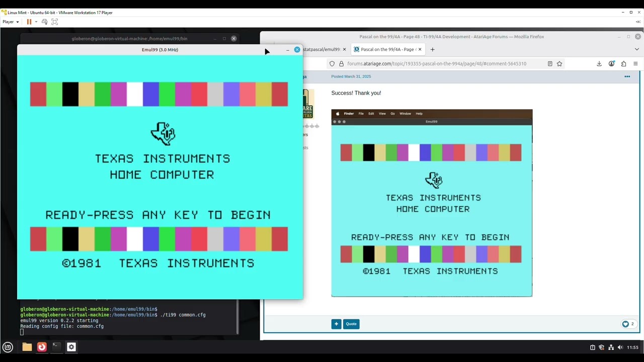Open the Firefox account icon

click(x=611, y=64)
